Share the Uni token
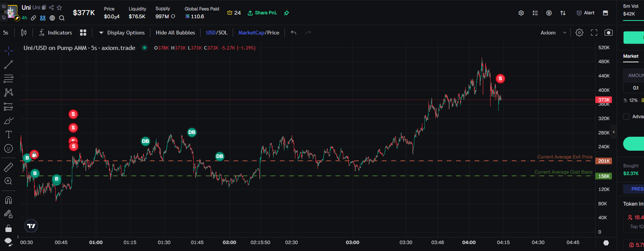Image resolution: width=644 pixels, height=251 pixels. click(52, 9)
